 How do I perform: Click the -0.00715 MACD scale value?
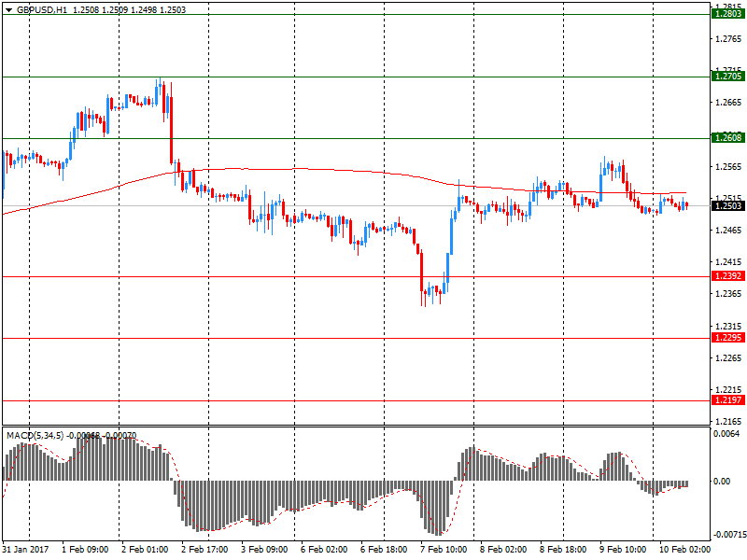pyautogui.click(x=728, y=535)
